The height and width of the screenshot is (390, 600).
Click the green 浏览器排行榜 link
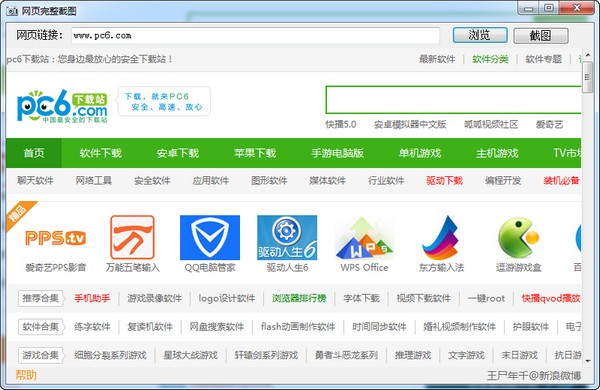(x=299, y=298)
